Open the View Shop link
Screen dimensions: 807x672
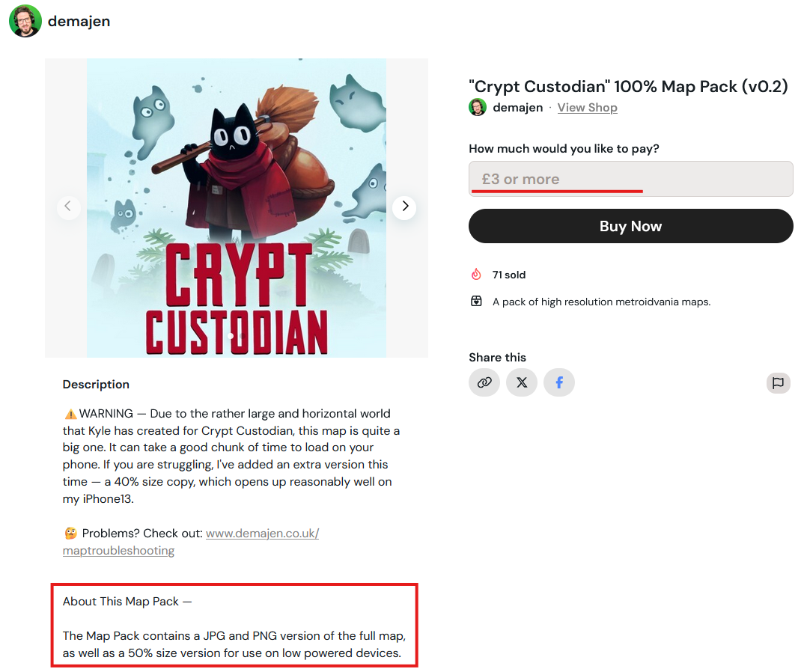pyautogui.click(x=587, y=107)
